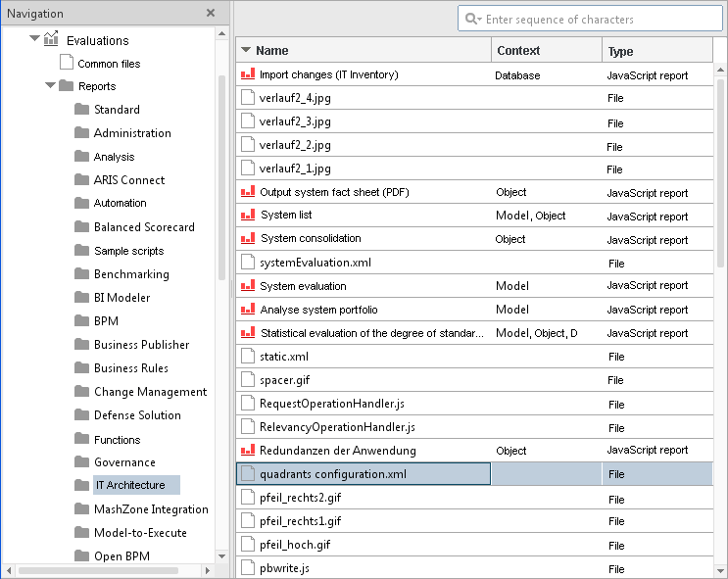Click the Evaluations chart icon
This screenshot has width=728, height=579.
(51, 39)
